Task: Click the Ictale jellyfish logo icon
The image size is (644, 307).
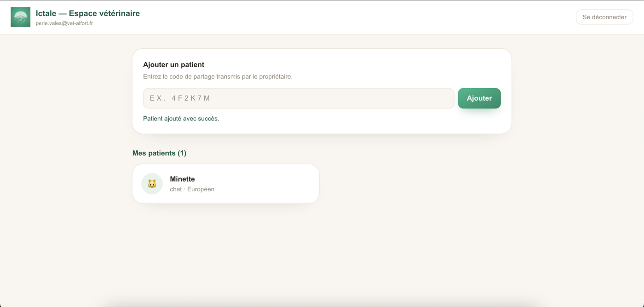Action: tap(20, 17)
